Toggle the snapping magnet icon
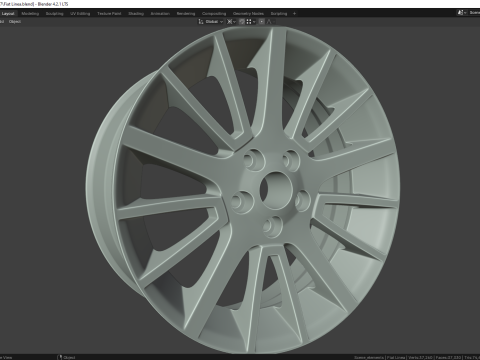This screenshot has height=360, width=480. pos(242,22)
